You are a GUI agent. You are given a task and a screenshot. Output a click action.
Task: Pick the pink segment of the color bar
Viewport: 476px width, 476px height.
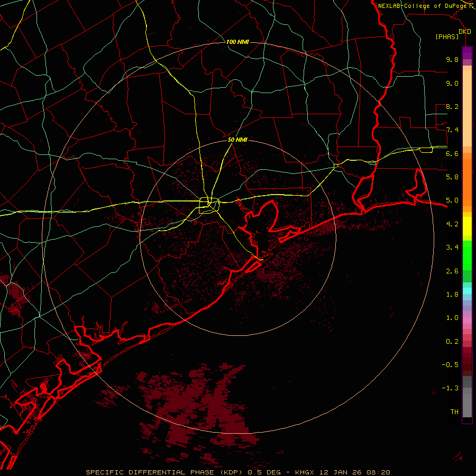pos(467,321)
